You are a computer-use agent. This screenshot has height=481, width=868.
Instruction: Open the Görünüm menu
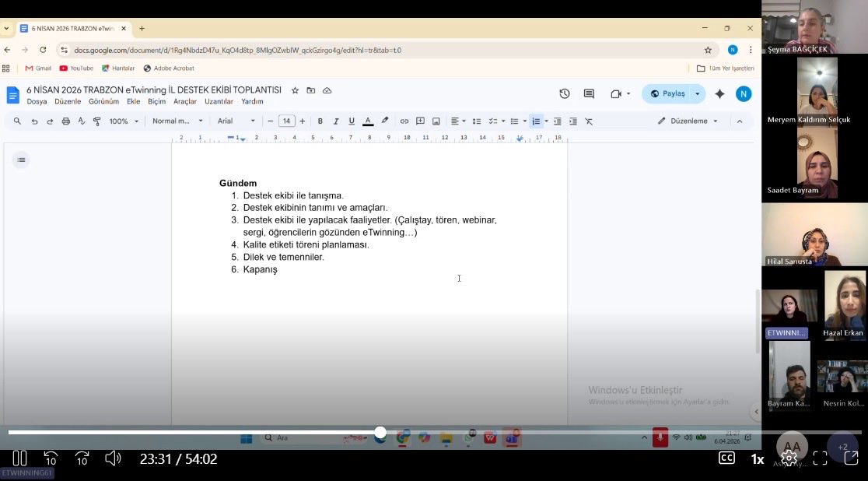(103, 101)
